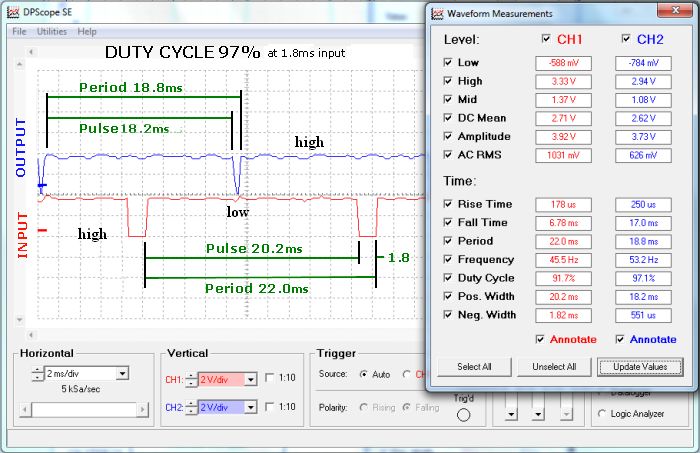Image resolution: width=700 pixels, height=453 pixels.
Task: Click the left arrow above the graph
Action: 31,52
